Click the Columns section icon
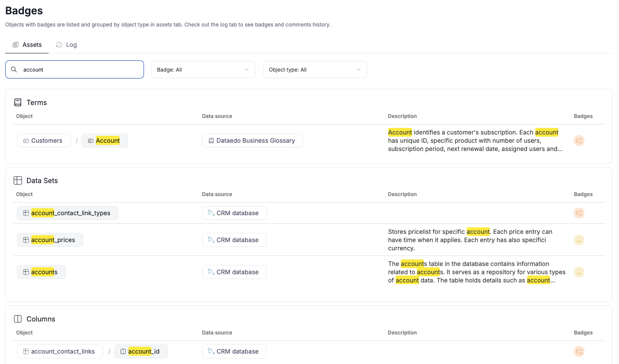Viewport: 619px width, 364px height. coord(18,319)
